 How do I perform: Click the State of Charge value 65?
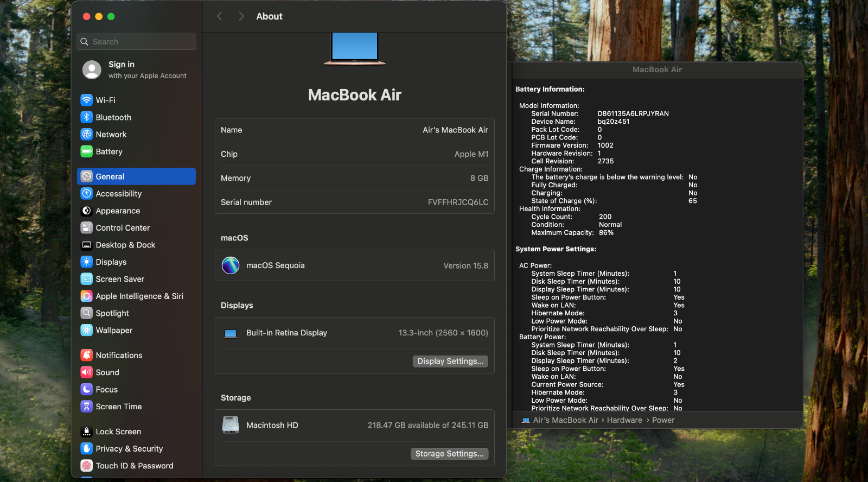tap(692, 201)
